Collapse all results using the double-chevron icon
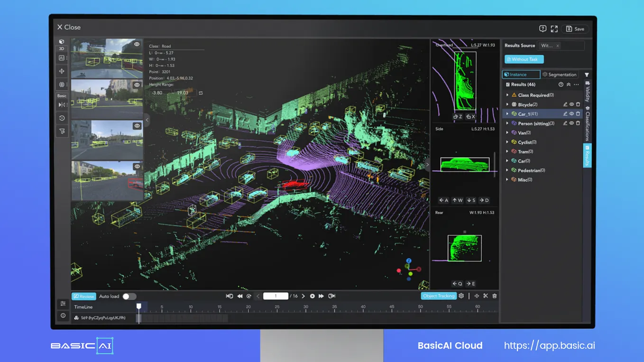The image size is (644, 362). tap(569, 84)
